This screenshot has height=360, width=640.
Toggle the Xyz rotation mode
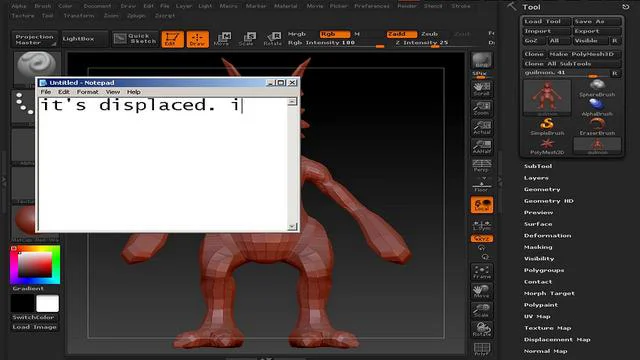click(x=482, y=238)
